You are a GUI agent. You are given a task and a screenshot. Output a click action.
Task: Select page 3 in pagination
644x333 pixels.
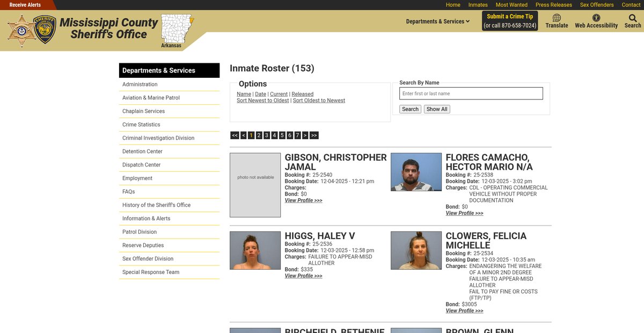coord(266,135)
